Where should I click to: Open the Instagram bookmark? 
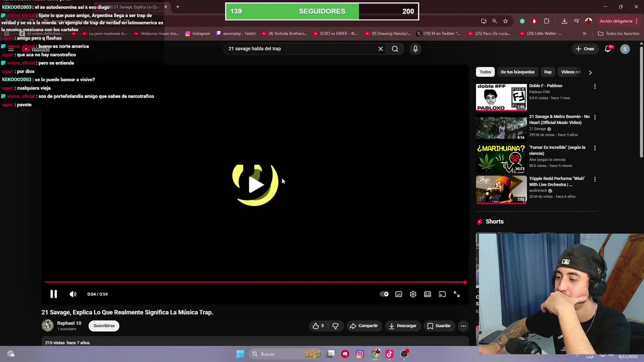pos(198,34)
